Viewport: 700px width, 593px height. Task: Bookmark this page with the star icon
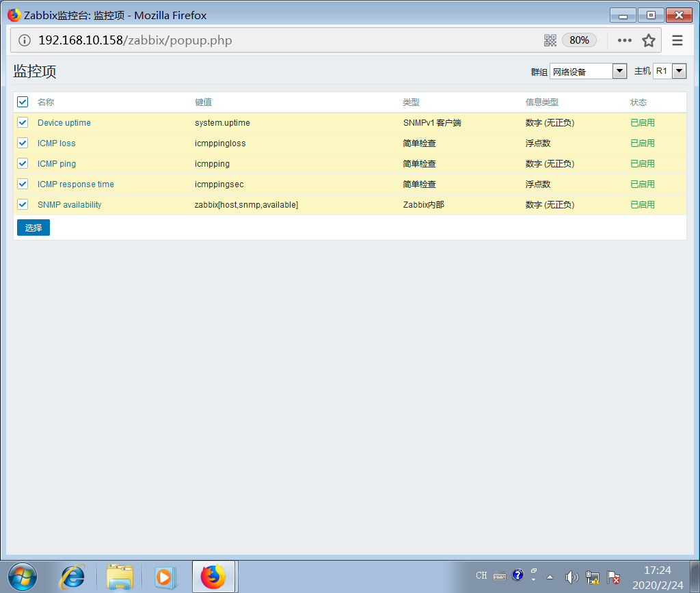[x=648, y=40]
